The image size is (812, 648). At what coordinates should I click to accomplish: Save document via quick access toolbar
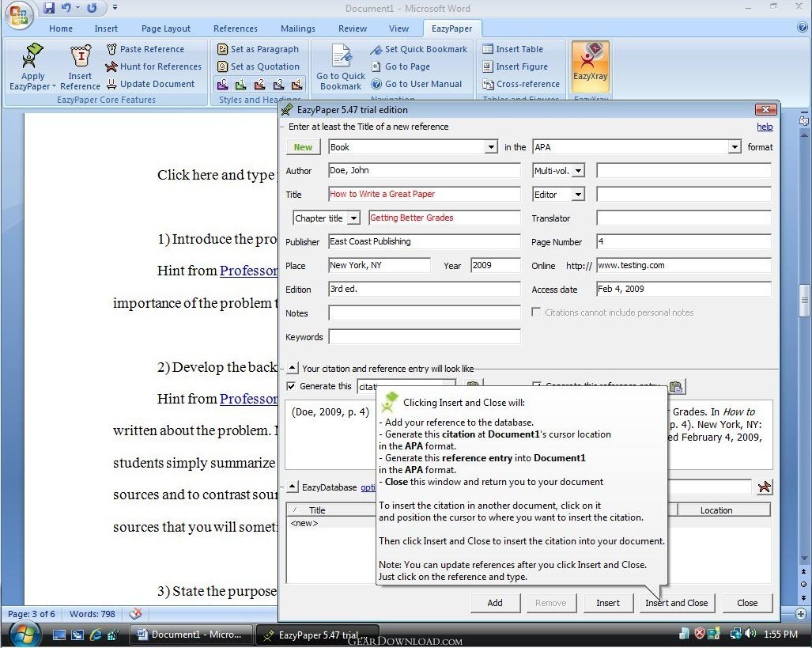(49, 8)
